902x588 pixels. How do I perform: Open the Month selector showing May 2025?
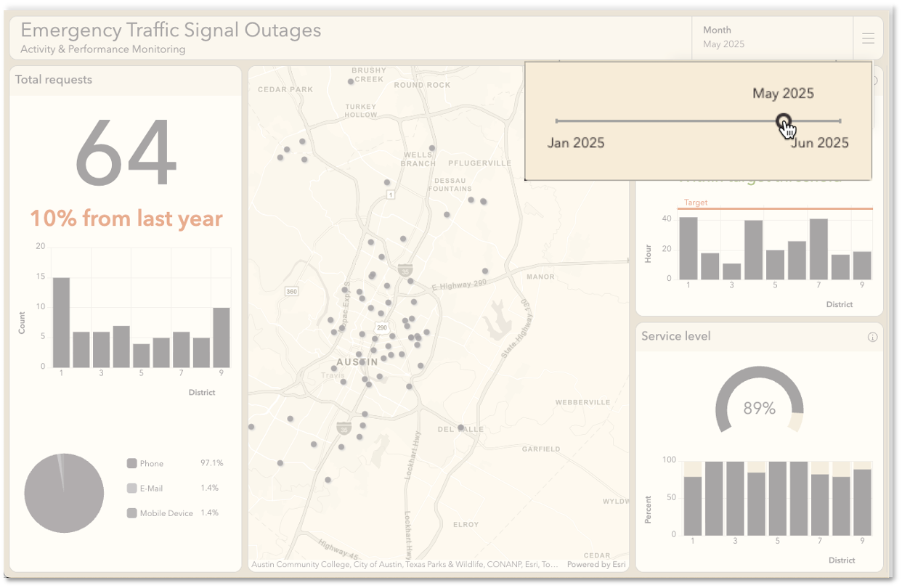point(773,38)
